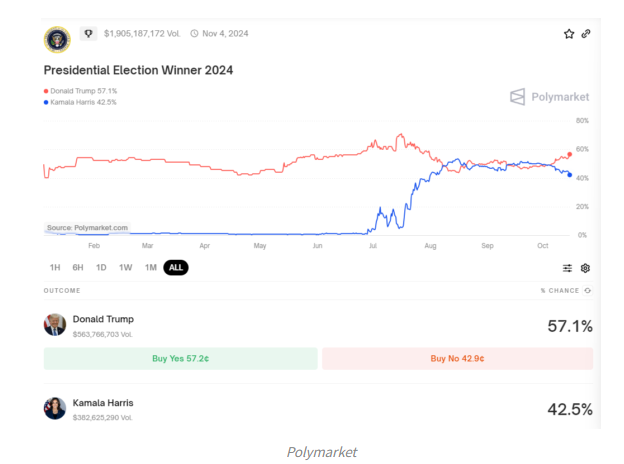
Task: Switch chart to 1D range
Action: (101, 268)
